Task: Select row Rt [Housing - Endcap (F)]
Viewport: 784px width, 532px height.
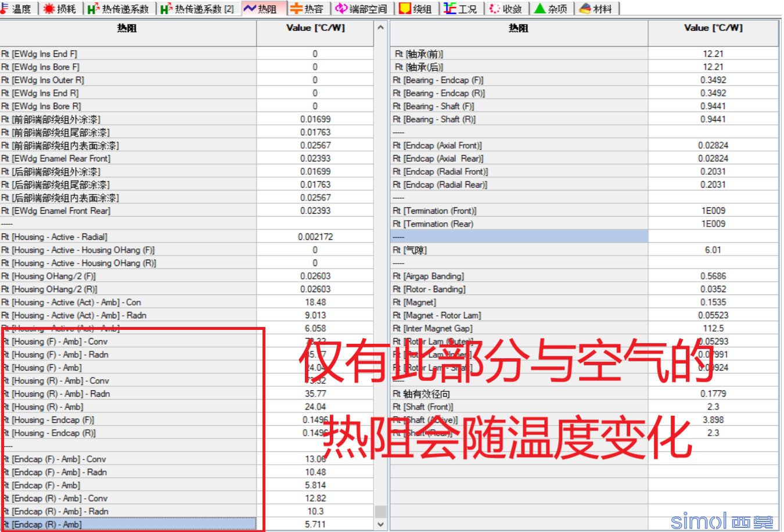Action: pyautogui.click(x=128, y=420)
